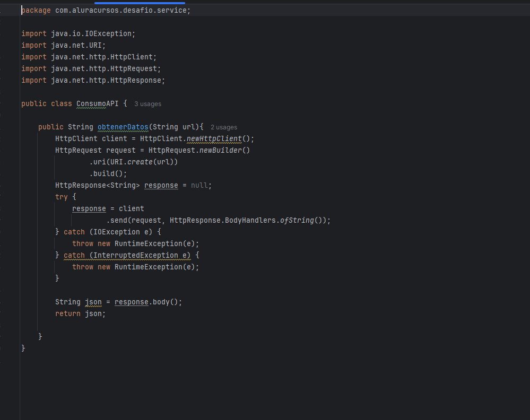
Task: Click the BodyHandlers identifier
Action: pyautogui.click(x=250, y=220)
